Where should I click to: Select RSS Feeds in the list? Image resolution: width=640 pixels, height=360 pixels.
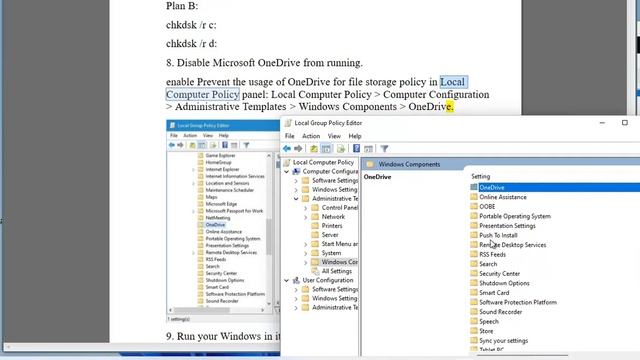(x=492, y=254)
